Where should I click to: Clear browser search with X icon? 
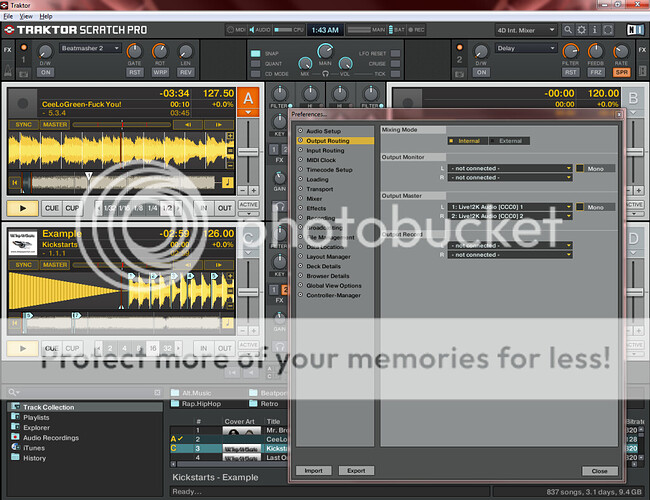click(157, 392)
